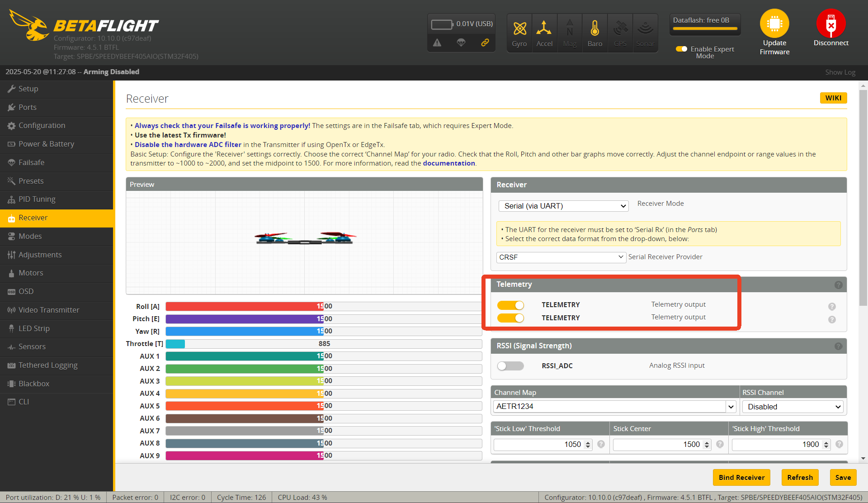This screenshot has height=503, width=868.
Task: Open the Power & Battery tab
Action: (x=57, y=144)
